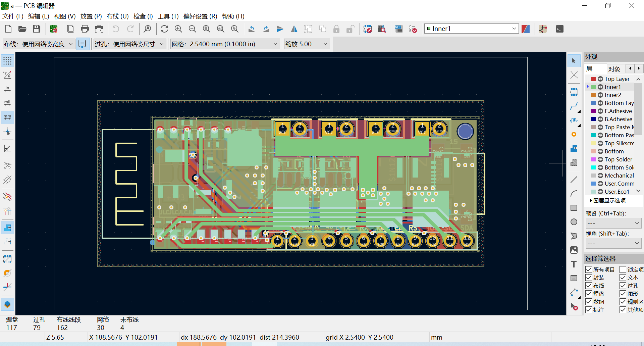Viewport: 644px width, 346px height.
Task: Click the Draw circle tool
Action: coord(574,222)
